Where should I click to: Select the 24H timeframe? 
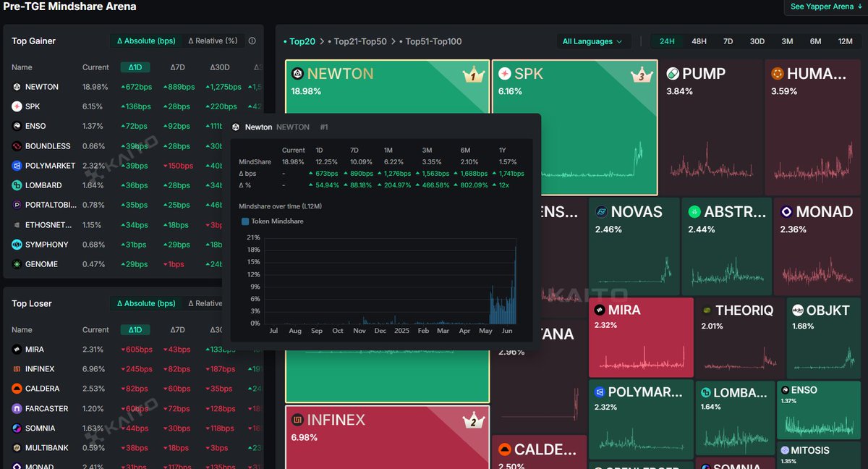pos(667,41)
